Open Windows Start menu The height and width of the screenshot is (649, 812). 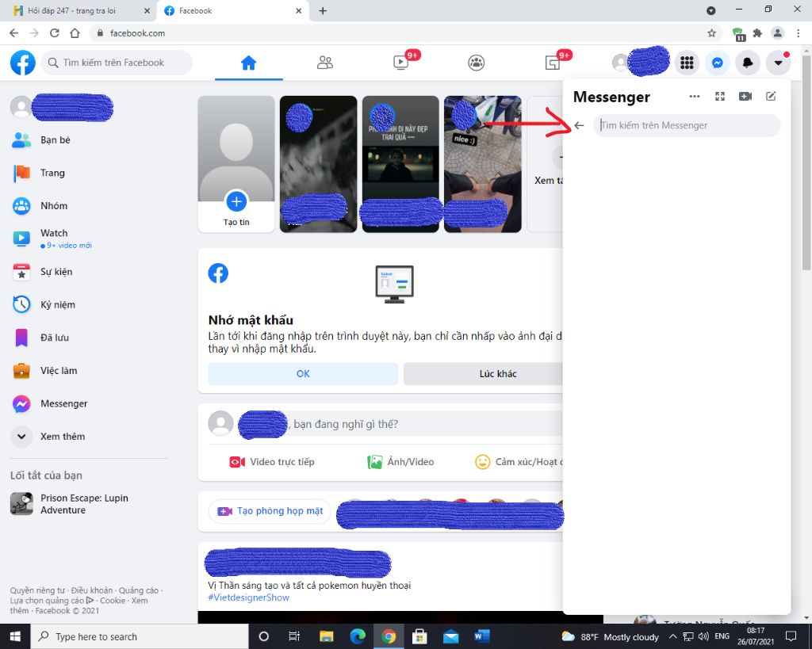15,636
